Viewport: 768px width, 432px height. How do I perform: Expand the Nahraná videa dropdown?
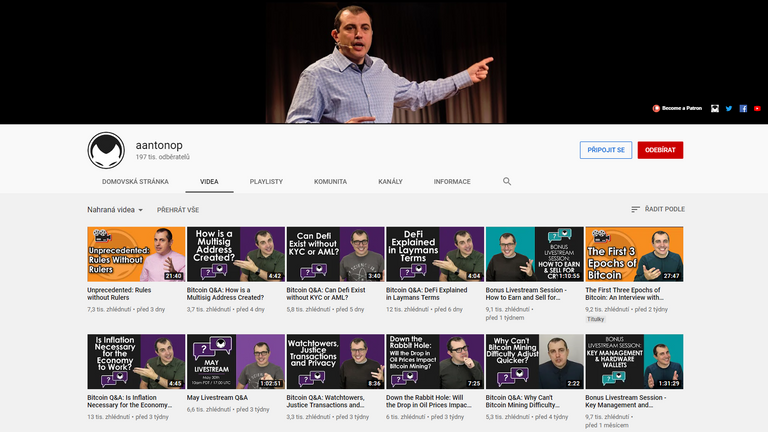tap(115, 210)
